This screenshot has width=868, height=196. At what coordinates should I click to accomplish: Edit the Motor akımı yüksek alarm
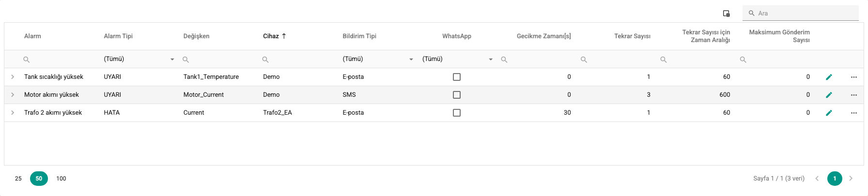point(829,95)
